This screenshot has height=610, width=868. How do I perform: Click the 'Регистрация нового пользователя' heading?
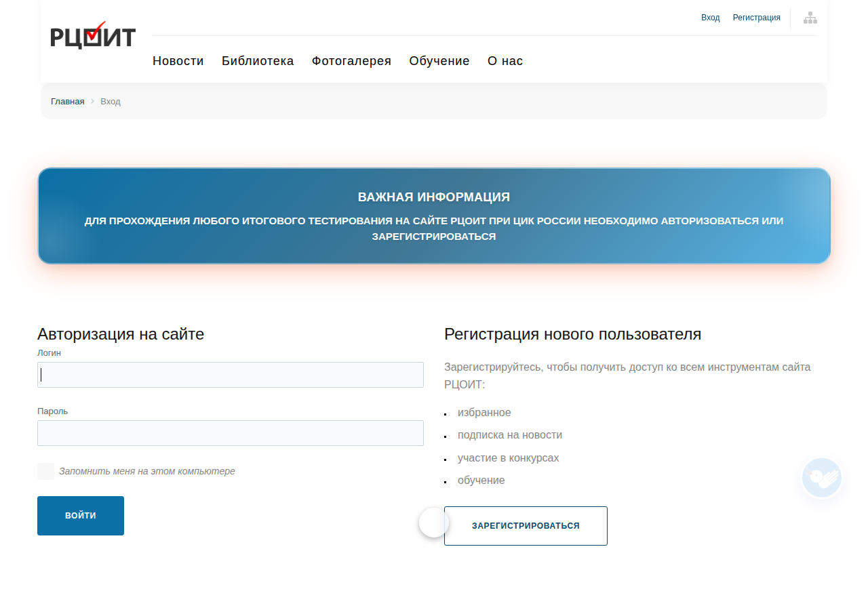(573, 334)
